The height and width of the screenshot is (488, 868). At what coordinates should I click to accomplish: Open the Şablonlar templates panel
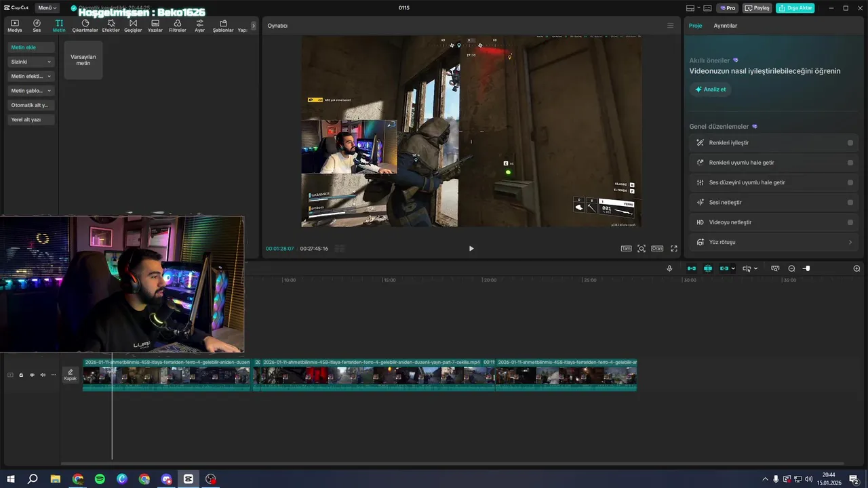[223, 26]
